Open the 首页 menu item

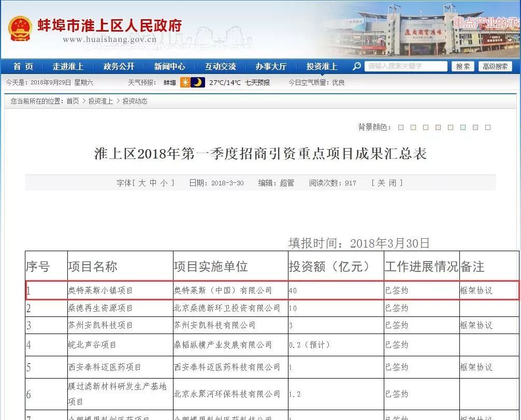click(23, 66)
